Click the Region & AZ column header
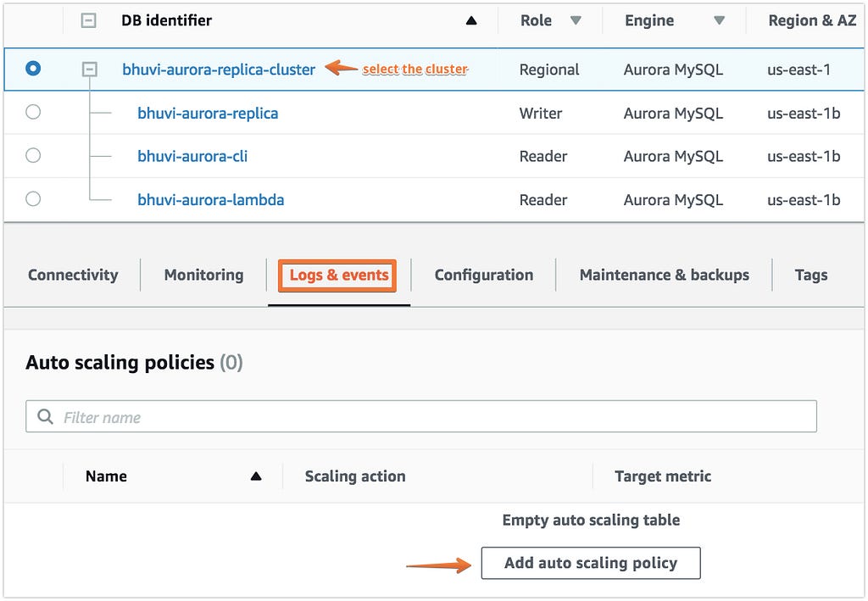 pyautogui.click(x=812, y=20)
